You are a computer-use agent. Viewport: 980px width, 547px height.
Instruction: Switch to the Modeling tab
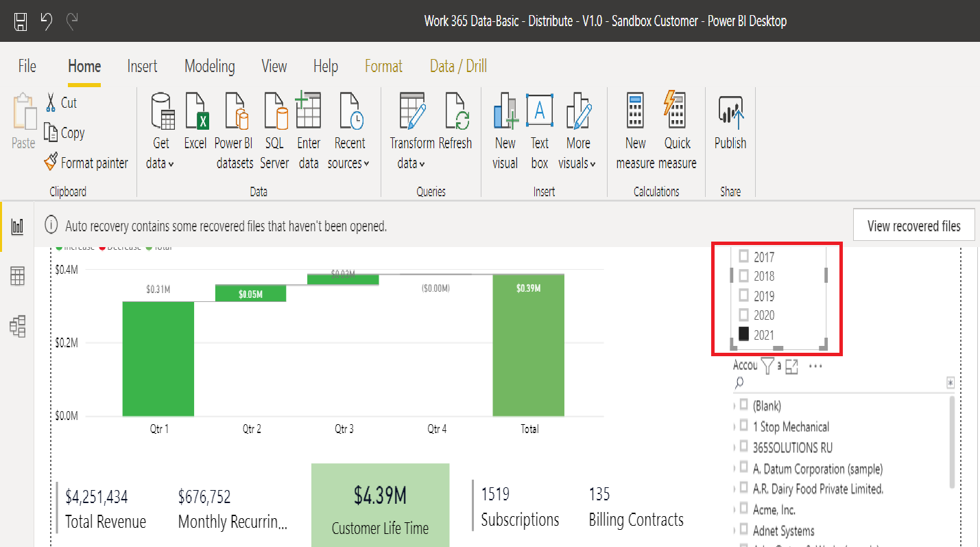(210, 66)
